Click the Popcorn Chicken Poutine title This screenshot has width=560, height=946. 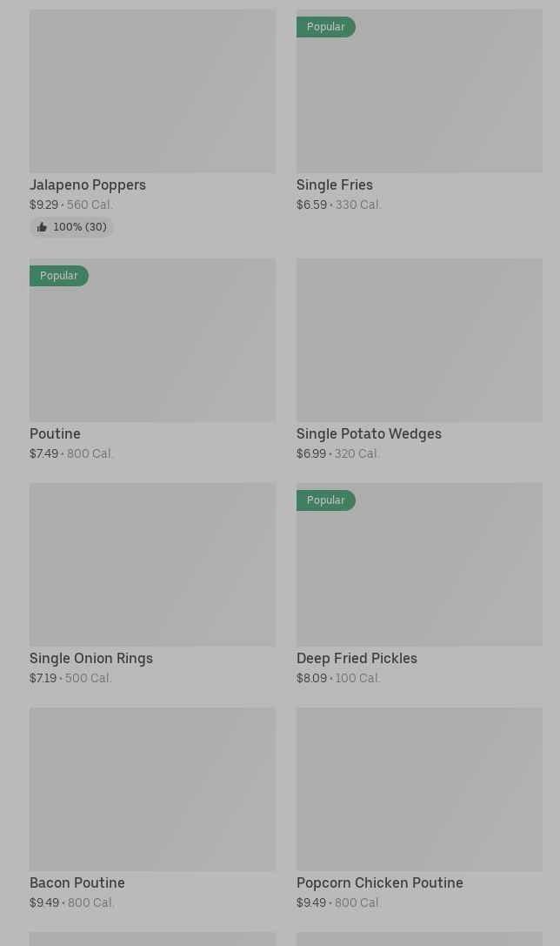[380, 882]
